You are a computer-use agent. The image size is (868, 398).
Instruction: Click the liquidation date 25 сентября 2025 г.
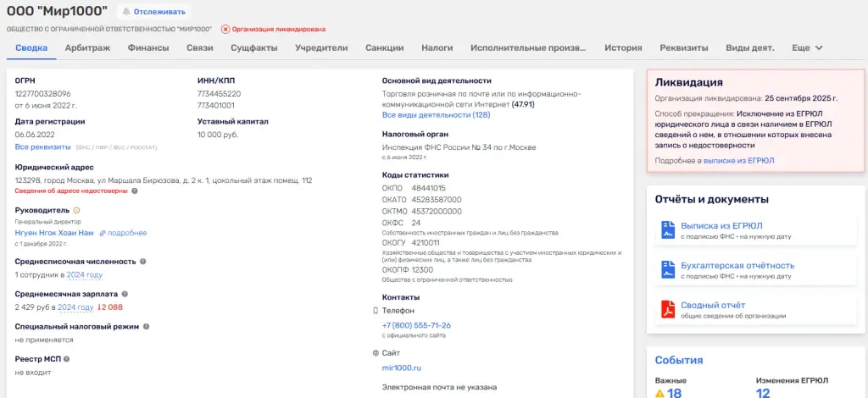click(801, 98)
